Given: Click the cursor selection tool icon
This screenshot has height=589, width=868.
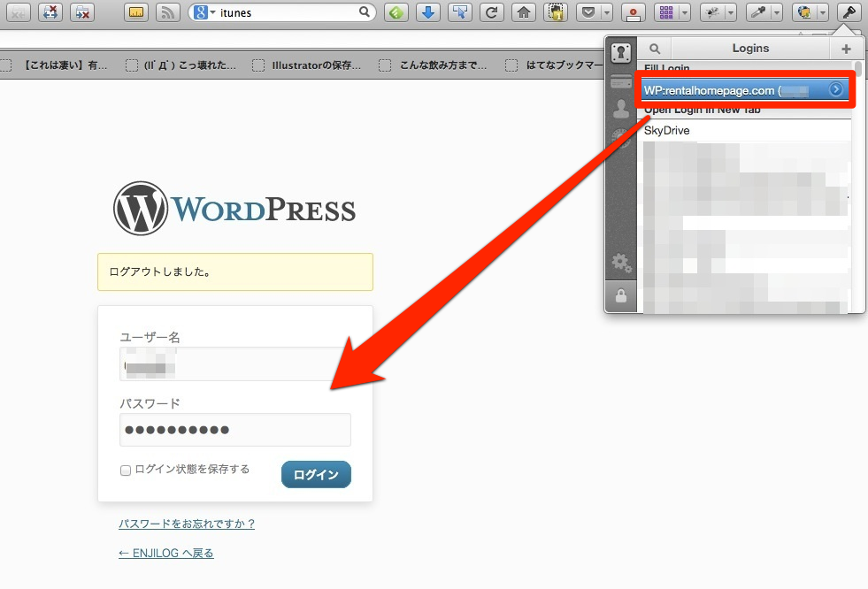Looking at the screenshot, I should [x=459, y=12].
